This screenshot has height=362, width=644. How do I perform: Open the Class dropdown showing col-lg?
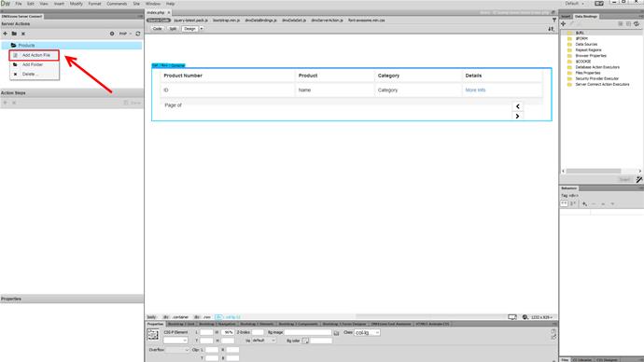click(367, 332)
